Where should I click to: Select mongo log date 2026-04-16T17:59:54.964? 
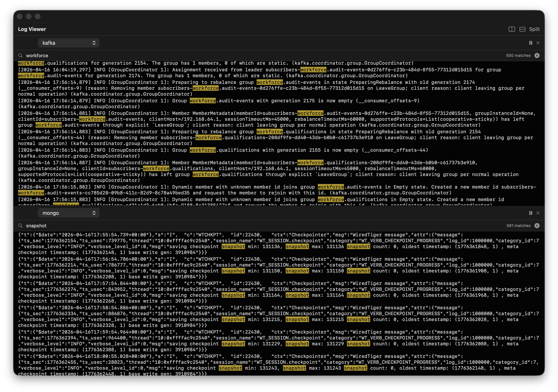pyautogui.click(x=96, y=332)
